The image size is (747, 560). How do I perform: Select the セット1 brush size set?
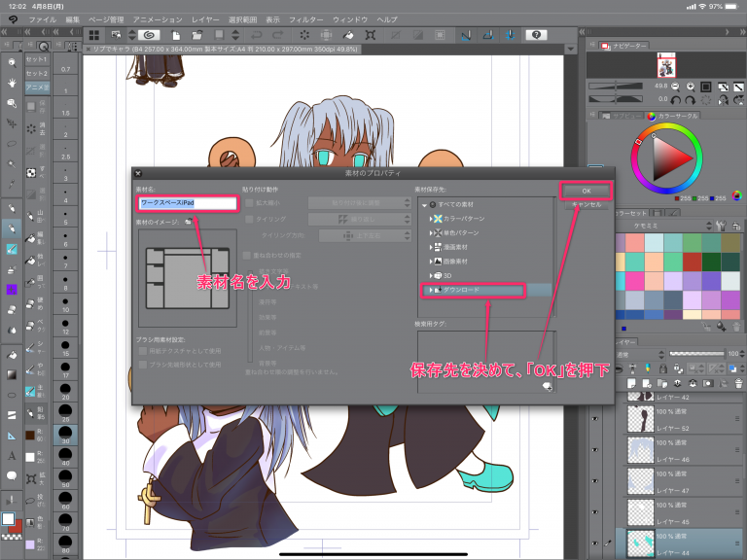point(37,59)
